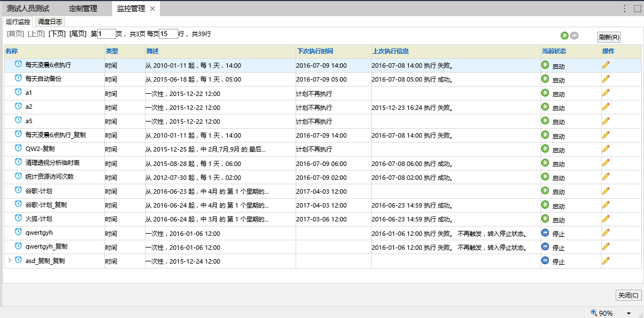
Task: Click pencil icon in asd_复制_复制 row
Action: [x=606, y=260]
